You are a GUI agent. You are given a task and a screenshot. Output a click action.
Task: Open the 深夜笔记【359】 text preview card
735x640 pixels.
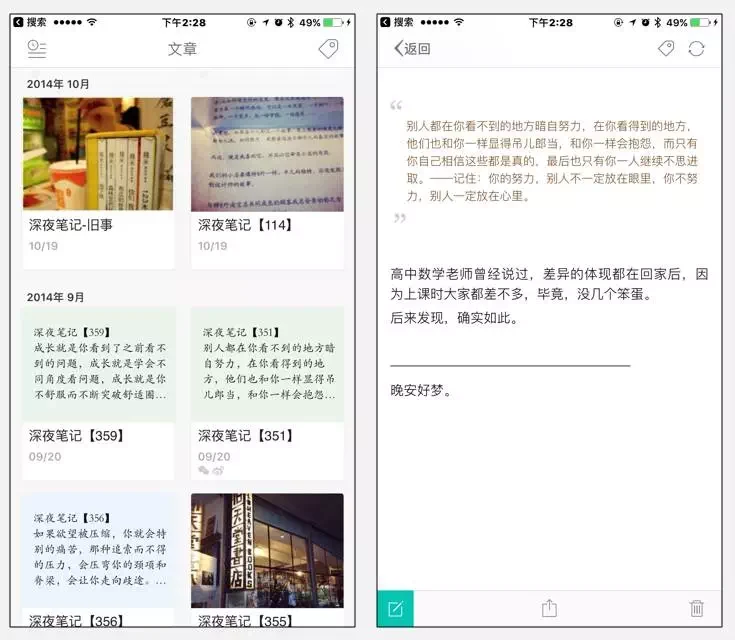(x=98, y=364)
